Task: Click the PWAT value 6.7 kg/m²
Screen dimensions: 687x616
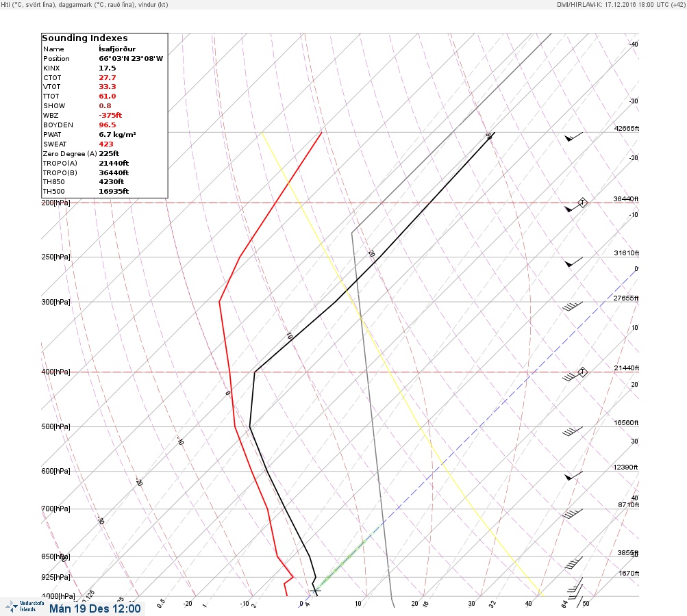Action: click(x=117, y=134)
